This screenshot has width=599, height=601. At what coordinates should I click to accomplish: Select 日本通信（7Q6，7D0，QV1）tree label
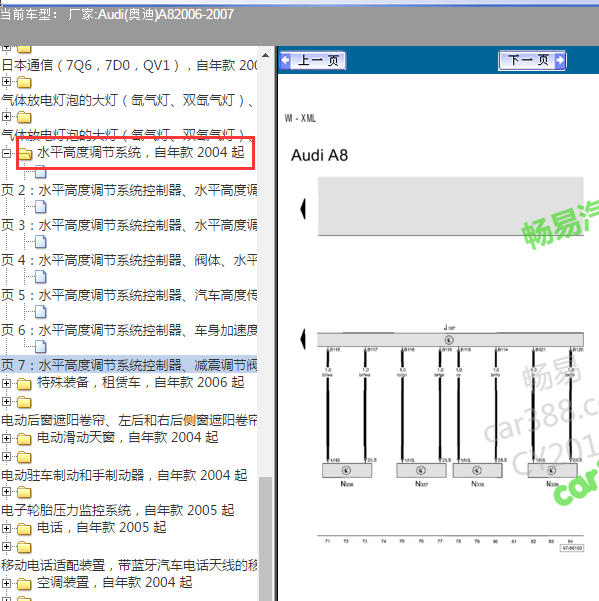pyautogui.click(x=129, y=66)
